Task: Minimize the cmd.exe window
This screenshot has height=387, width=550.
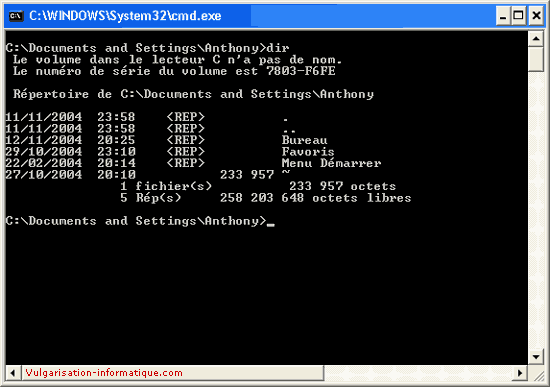Action: tap(503, 16)
